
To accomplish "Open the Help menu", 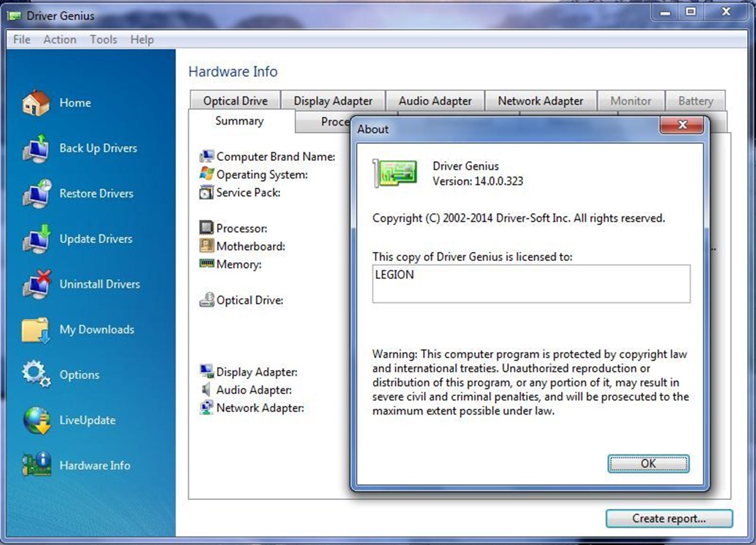I will coord(142,39).
